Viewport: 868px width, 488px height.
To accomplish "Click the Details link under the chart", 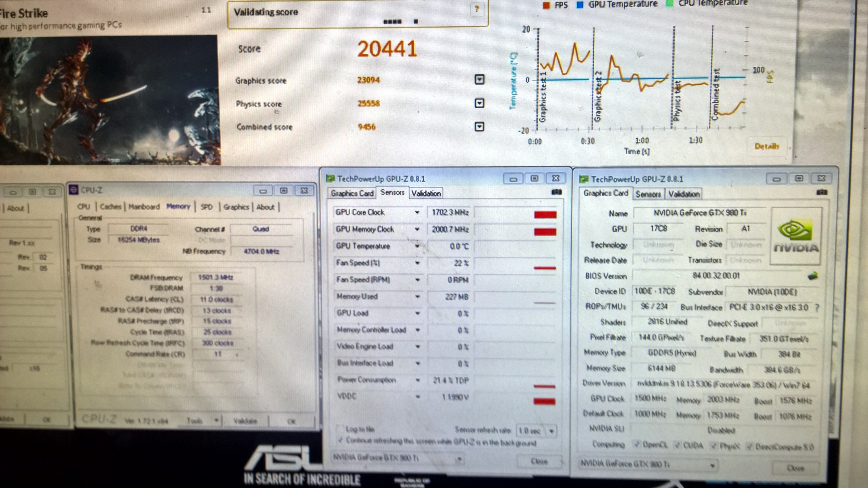I will click(x=767, y=146).
